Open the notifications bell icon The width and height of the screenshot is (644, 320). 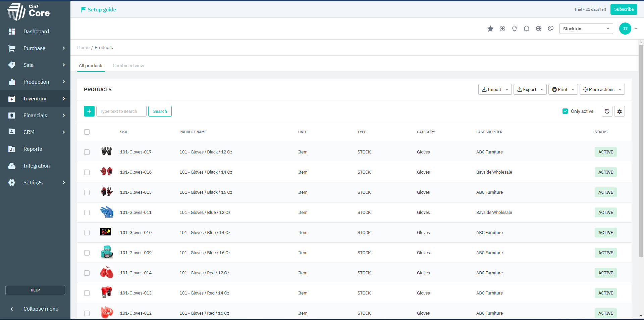point(526,29)
